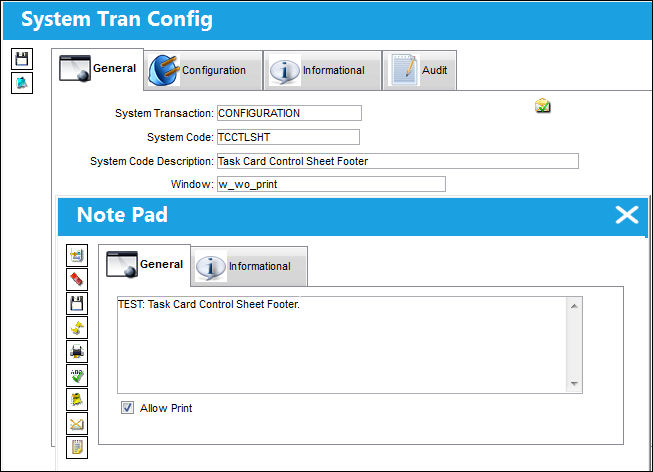Click the Note Pad insert text icon
This screenshot has width=653, height=472.
tap(77, 255)
